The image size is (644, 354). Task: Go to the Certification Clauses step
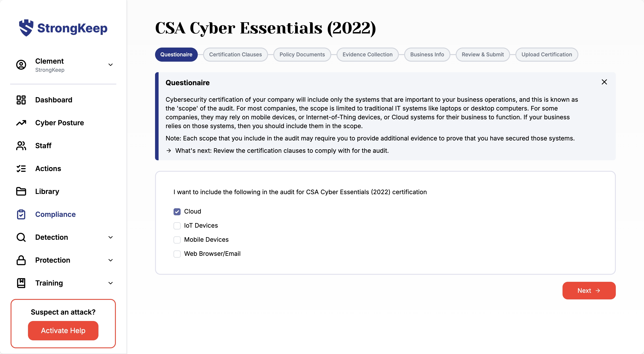[235, 54]
